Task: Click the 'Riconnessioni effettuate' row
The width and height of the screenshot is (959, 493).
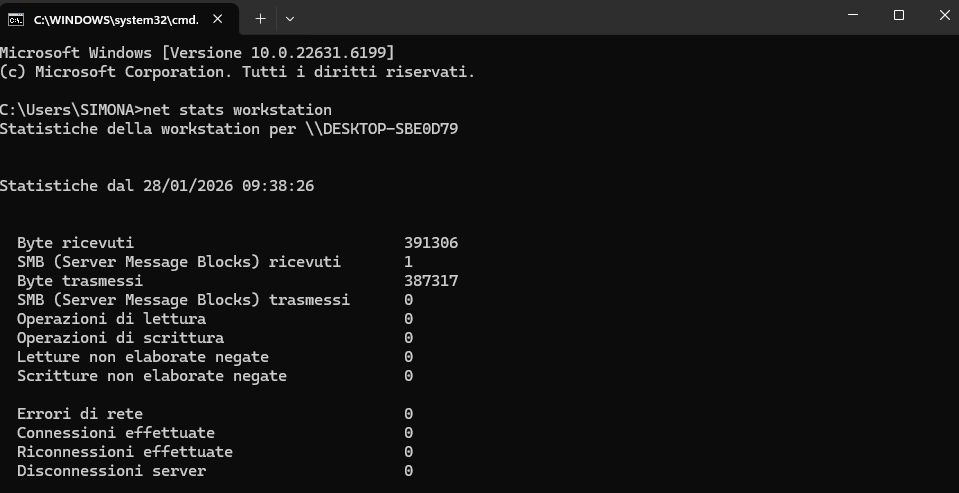Action: [x=215, y=452]
